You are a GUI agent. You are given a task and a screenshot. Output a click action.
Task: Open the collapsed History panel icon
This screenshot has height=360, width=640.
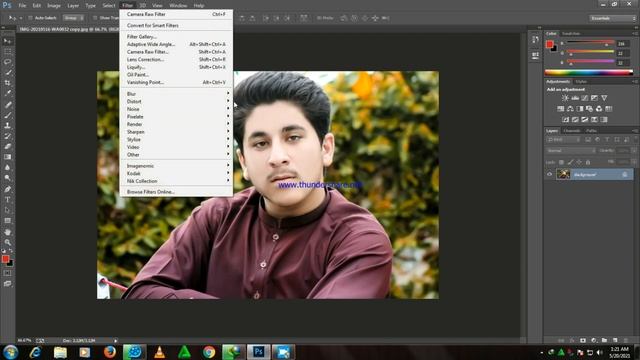tap(535, 40)
